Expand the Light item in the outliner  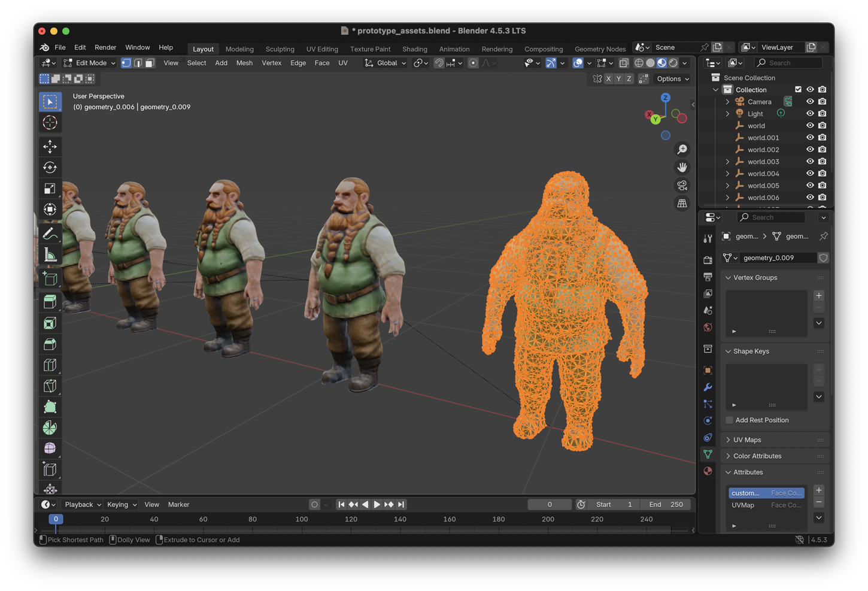pyautogui.click(x=728, y=114)
